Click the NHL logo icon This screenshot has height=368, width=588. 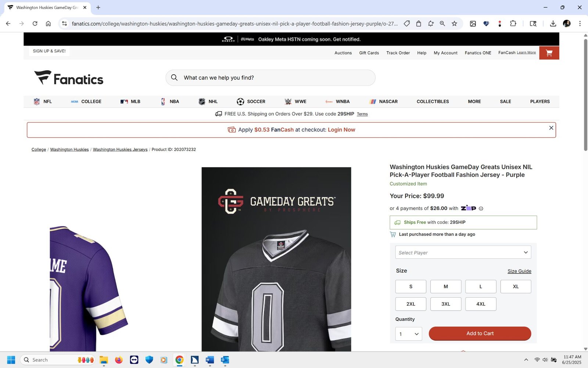pyautogui.click(x=202, y=102)
